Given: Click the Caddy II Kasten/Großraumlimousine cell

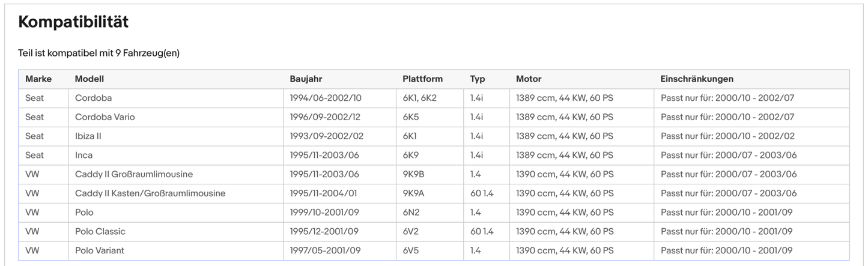Looking at the screenshot, I should click(150, 193).
